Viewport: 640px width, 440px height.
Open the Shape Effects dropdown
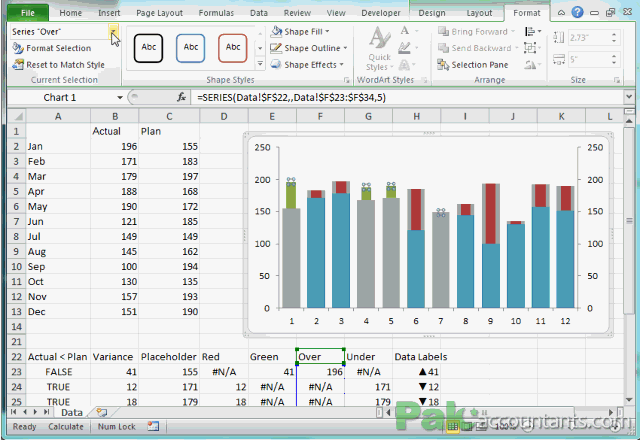(x=307, y=64)
